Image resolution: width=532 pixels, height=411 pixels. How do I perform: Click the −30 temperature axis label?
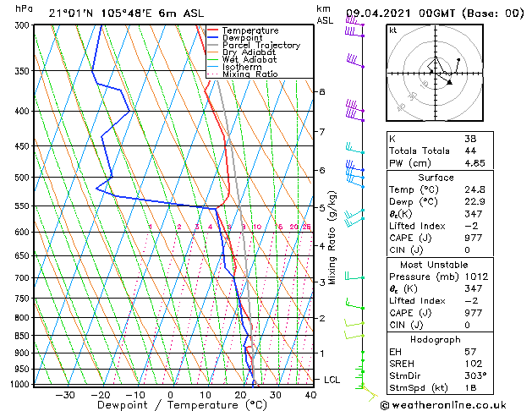[65, 395]
